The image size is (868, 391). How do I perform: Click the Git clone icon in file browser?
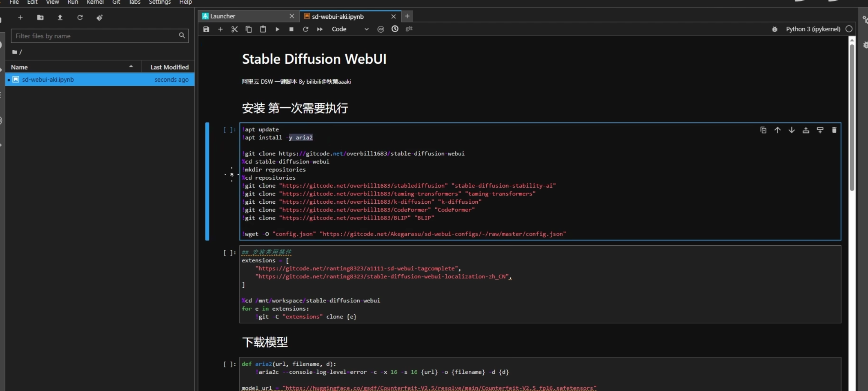click(x=100, y=18)
